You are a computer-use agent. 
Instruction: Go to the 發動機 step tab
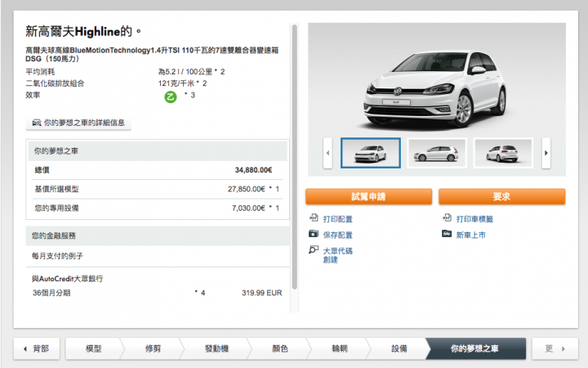click(x=216, y=349)
